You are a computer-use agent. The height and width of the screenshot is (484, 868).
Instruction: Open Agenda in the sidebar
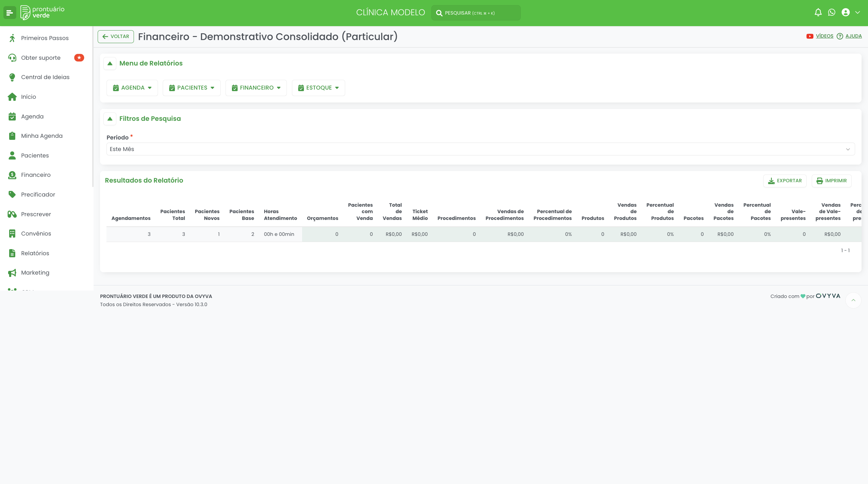[x=46, y=116]
